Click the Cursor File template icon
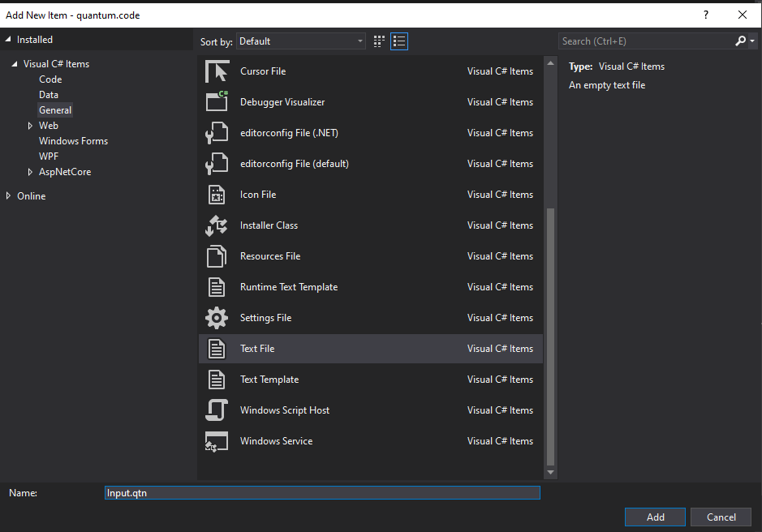The image size is (762, 532). [217, 71]
